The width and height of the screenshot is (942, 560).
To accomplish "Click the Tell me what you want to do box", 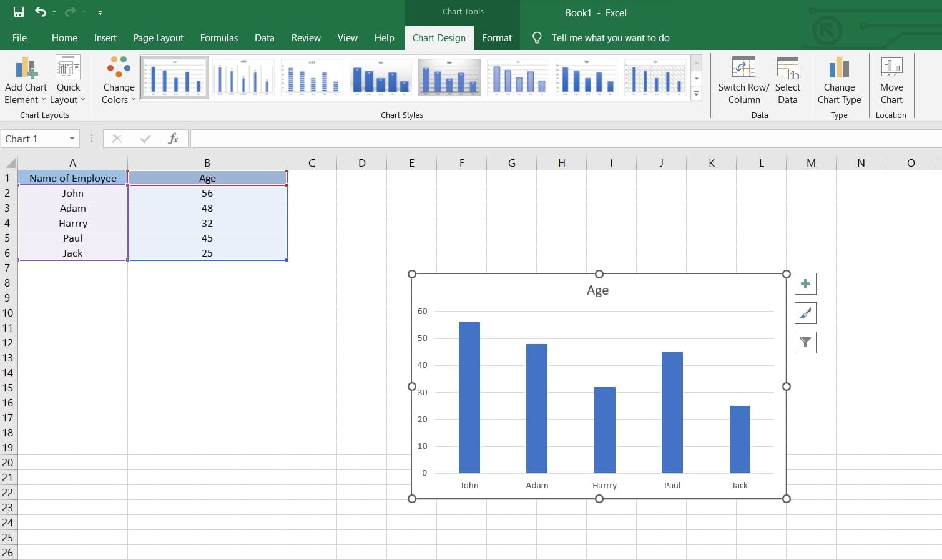I will (x=610, y=38).
